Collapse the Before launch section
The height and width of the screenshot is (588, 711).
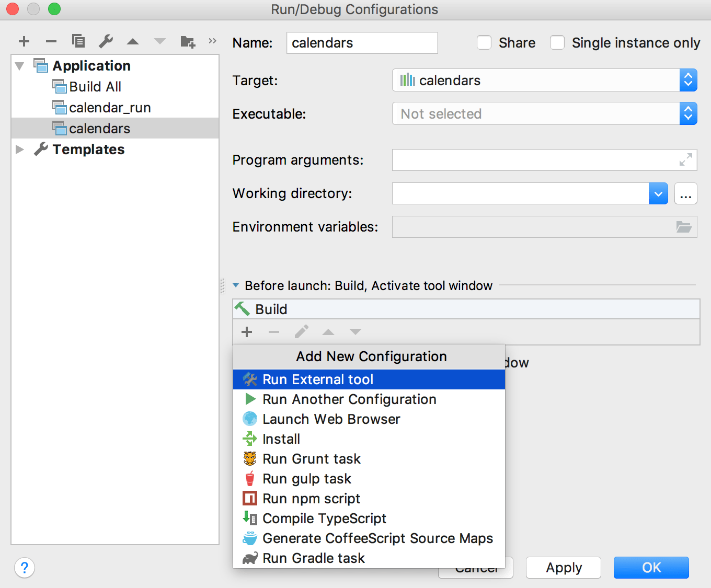236,285
